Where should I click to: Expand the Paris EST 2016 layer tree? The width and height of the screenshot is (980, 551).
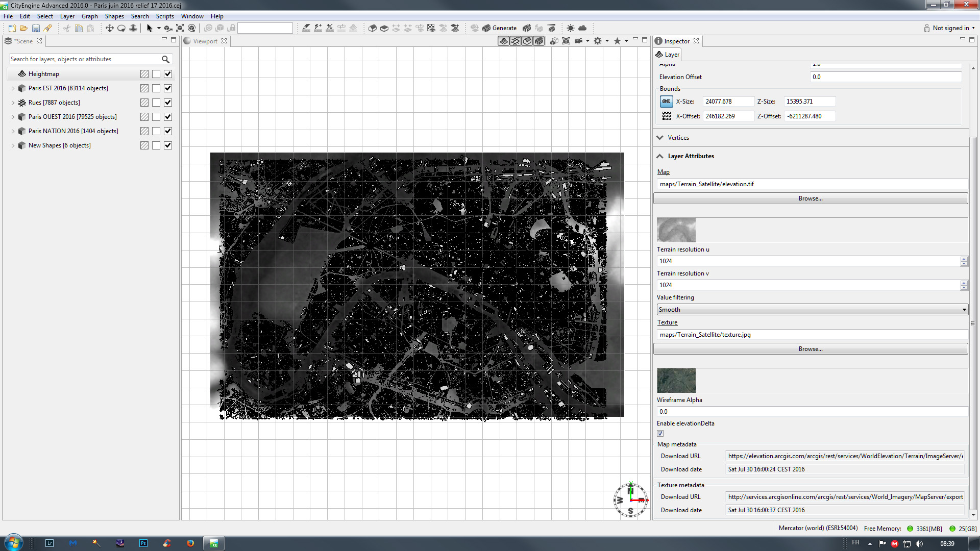point(13,88)
